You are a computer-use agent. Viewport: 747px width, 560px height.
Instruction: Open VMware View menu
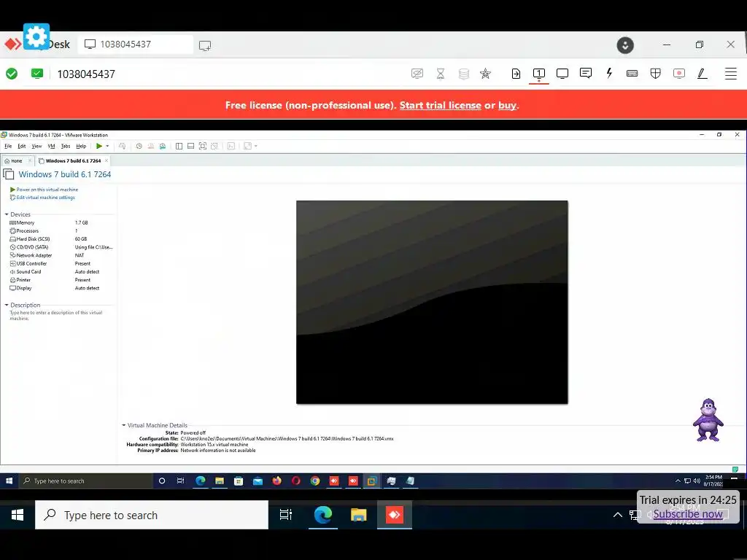36,146
